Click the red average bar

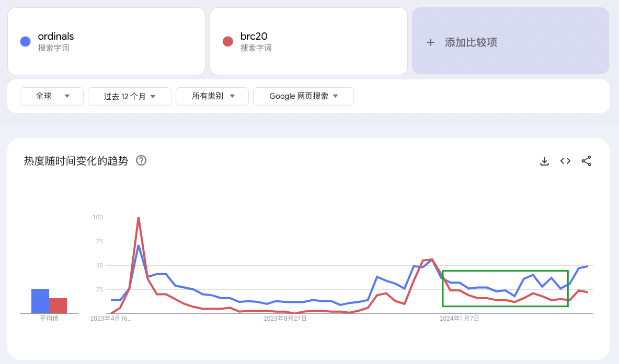click(58, 306)
